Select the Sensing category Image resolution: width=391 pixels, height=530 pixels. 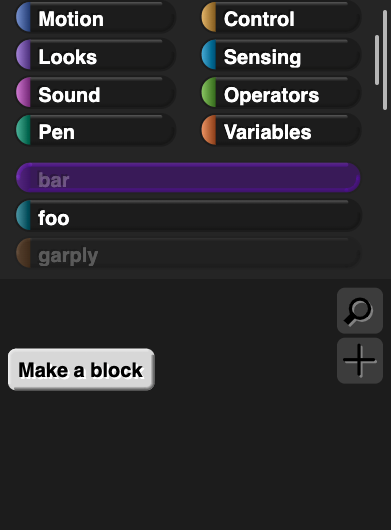pyautogui.click(x=281, y=55)
